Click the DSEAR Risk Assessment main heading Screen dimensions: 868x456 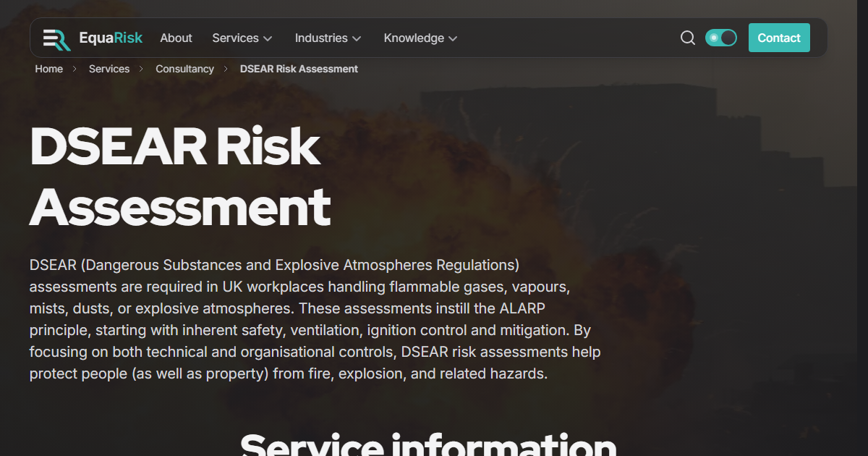point(180,177)
